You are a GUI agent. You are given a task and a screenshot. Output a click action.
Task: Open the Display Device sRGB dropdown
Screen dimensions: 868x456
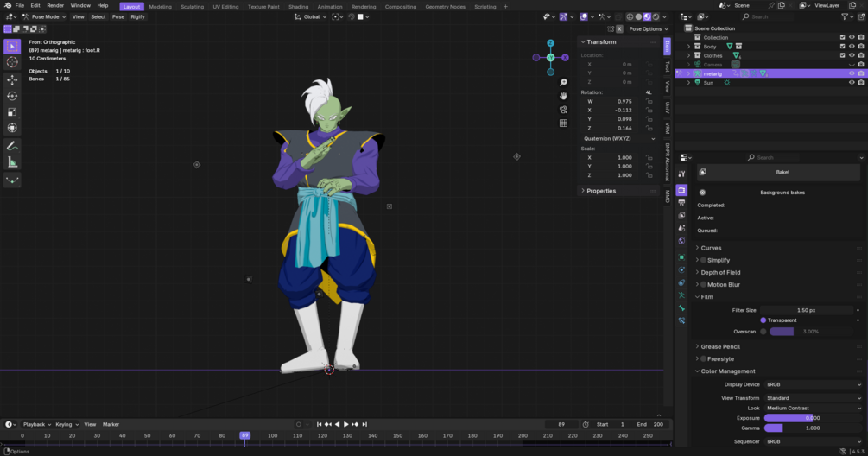[814, 384]
